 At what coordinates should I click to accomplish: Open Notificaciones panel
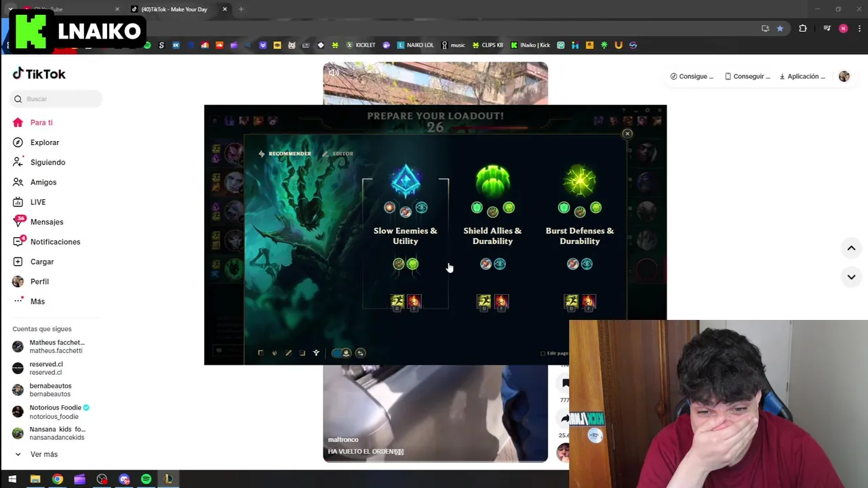point(46,242)
